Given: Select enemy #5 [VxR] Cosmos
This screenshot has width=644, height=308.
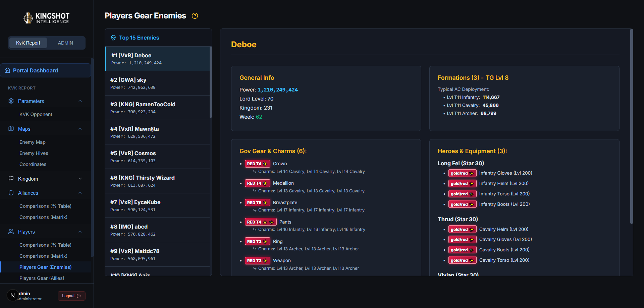Looking at the screenshot, I should tap(157, 157).
